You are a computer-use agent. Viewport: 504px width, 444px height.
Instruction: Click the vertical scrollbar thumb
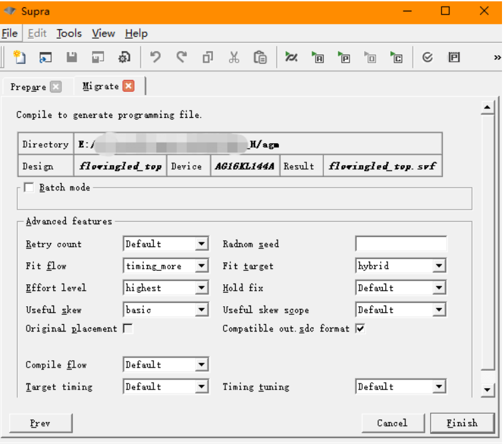(487, 242)
